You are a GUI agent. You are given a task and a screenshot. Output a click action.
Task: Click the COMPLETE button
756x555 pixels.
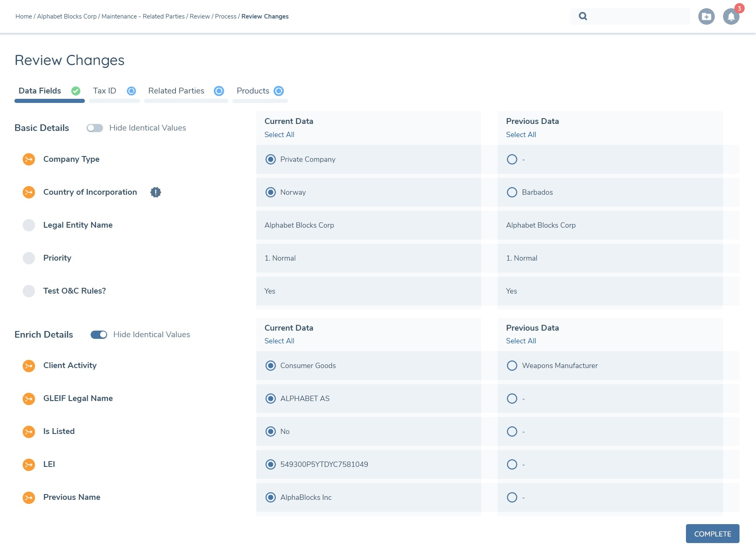[712, 534]
